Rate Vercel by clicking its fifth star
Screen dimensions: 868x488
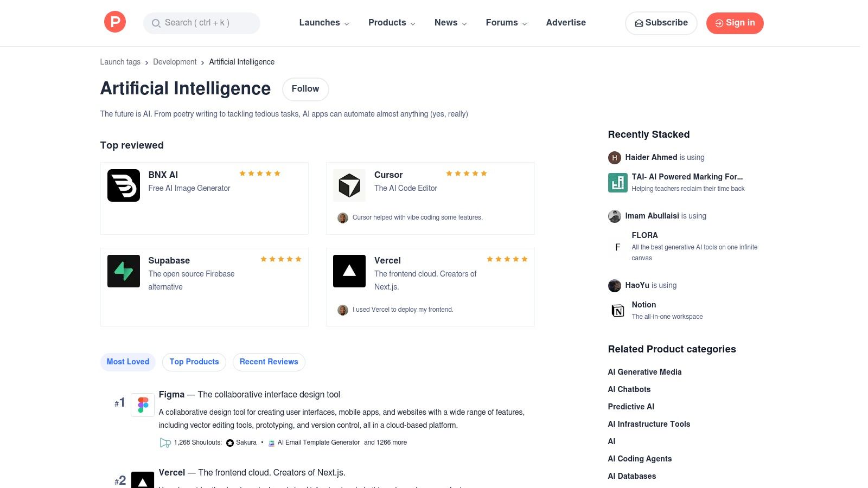point(525,259)
